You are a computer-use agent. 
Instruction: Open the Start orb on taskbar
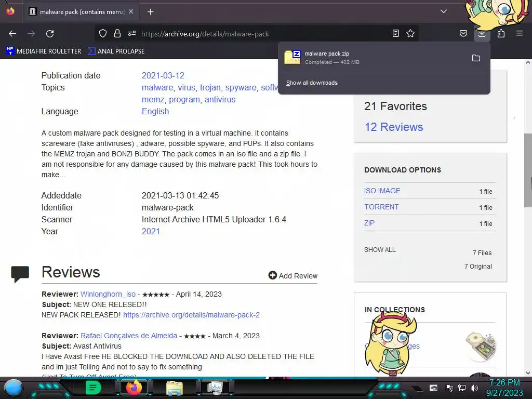click(x=13, y=388)
